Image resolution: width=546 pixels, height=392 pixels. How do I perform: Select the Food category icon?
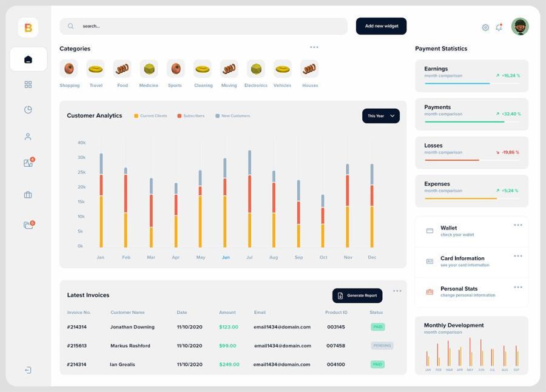pyautogui.click(x=122, y=69)
